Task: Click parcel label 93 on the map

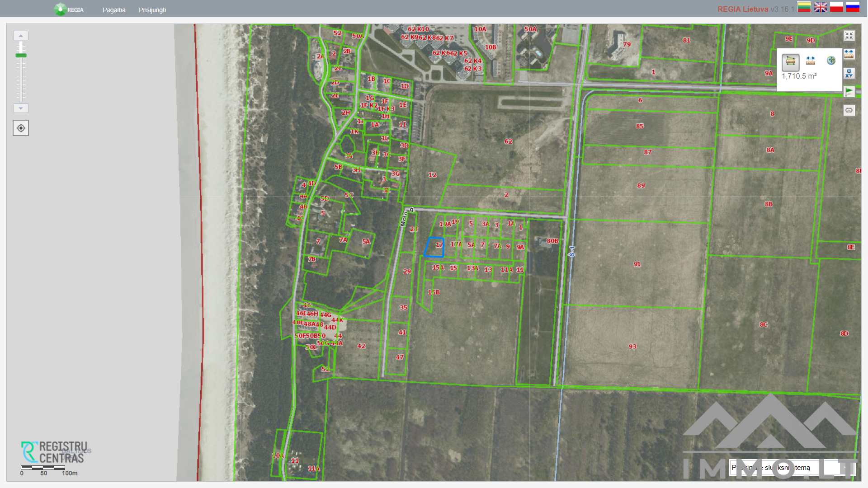Action: pos(632,347)
